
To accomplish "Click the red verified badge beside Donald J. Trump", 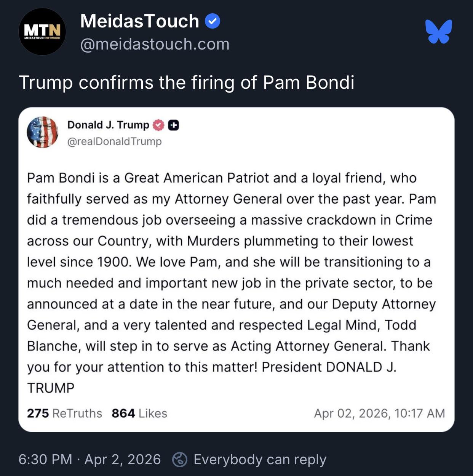I will click(158, 125).
